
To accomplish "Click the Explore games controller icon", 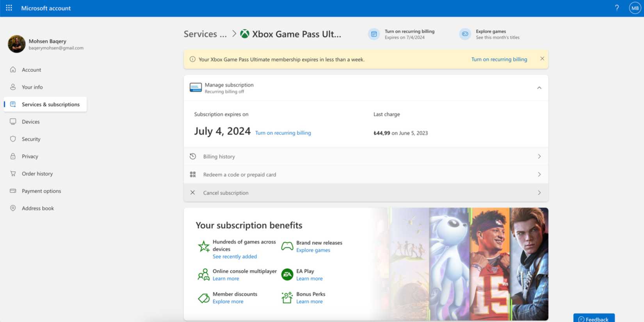I will pyautogui.click(x=465, y=34).
